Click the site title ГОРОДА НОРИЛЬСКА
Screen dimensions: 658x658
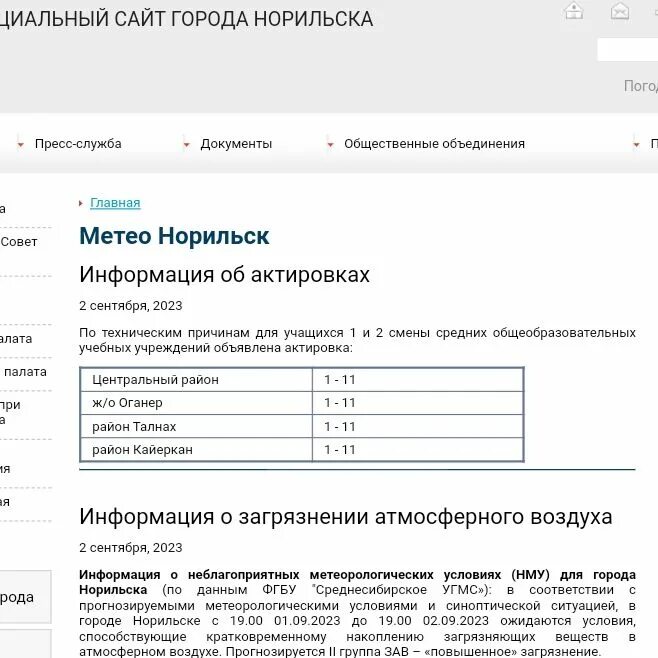[x=272, y=19]
